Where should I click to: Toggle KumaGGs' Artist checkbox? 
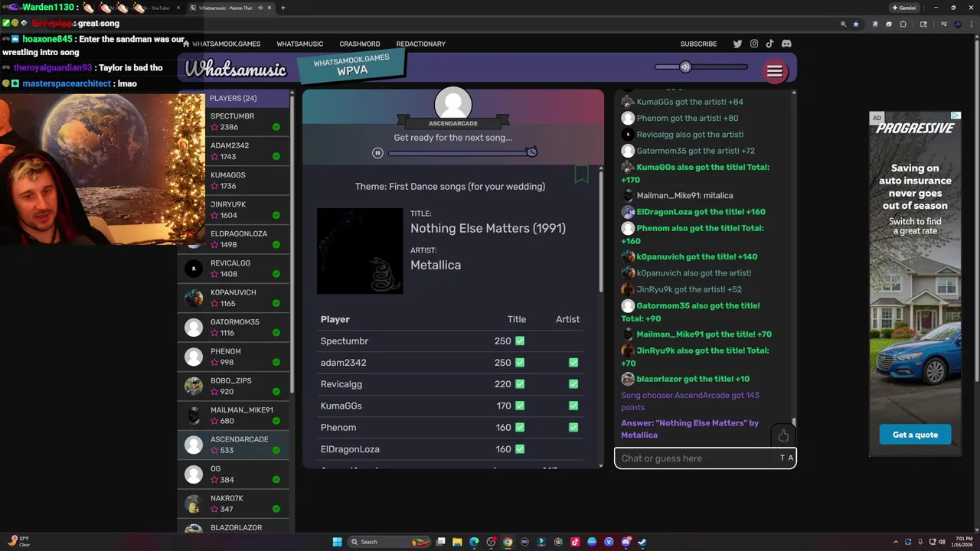(573, 406)
